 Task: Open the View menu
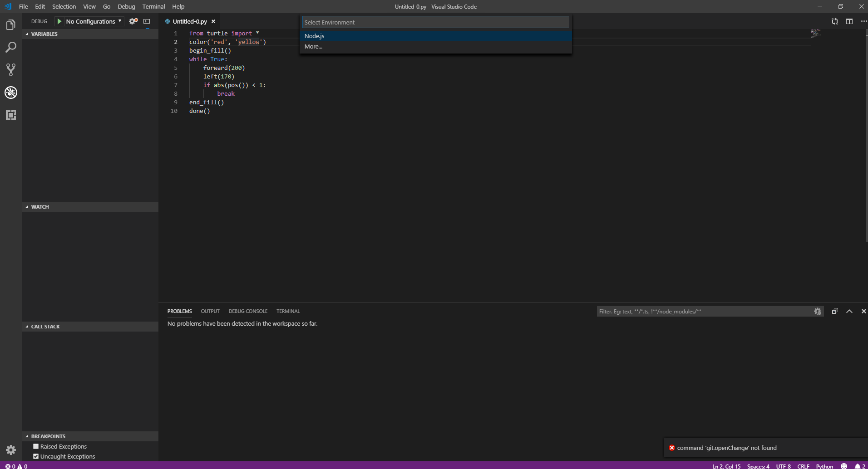[89, 6]
